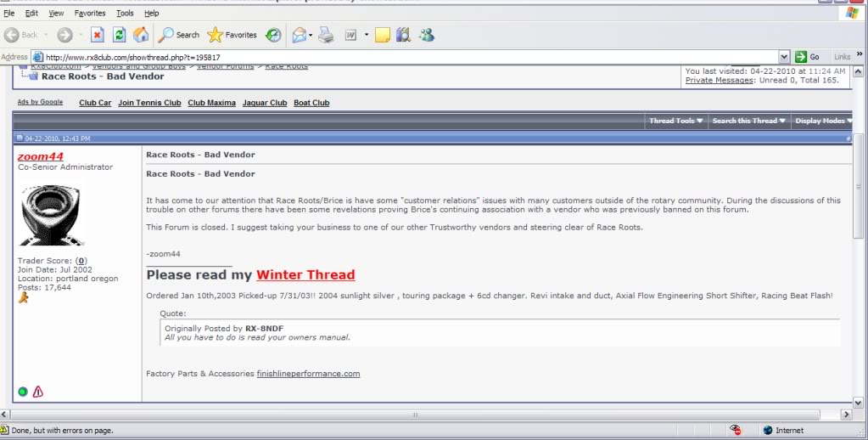The width and height of the screenshot is (868, 440).
Task: Open the Club Maxima ad link
Action: click(x=211, y=103)
